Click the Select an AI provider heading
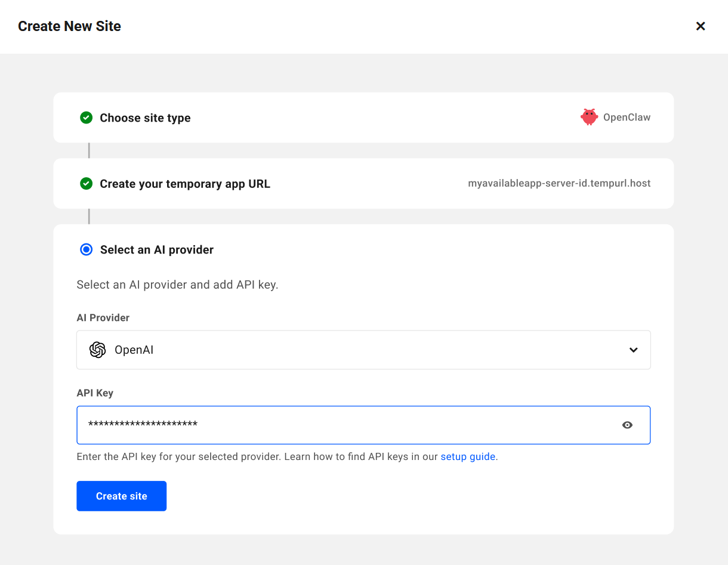Viewport: 728px width, 565px height. pos(157,249)
